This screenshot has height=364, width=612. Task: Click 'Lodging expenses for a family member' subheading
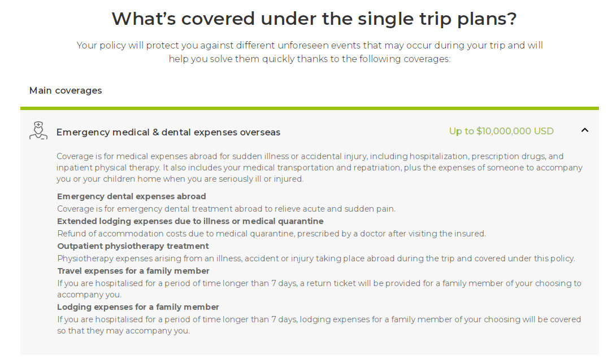[138, 307]
